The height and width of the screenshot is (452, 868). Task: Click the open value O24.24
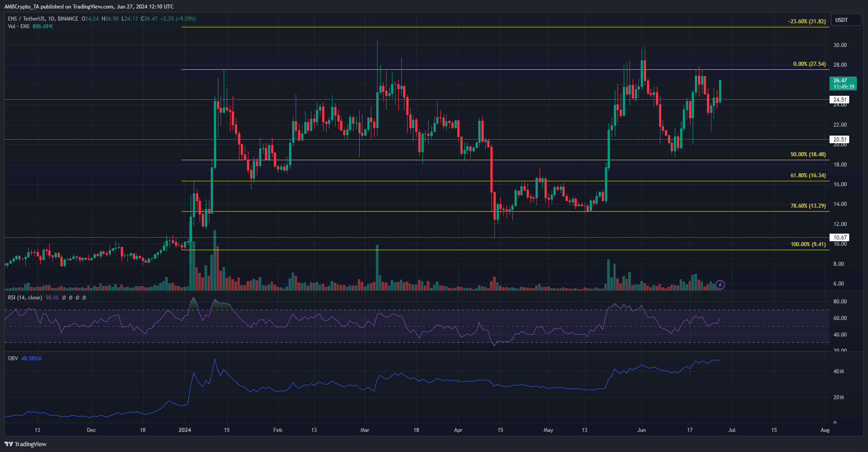[89, 19]
